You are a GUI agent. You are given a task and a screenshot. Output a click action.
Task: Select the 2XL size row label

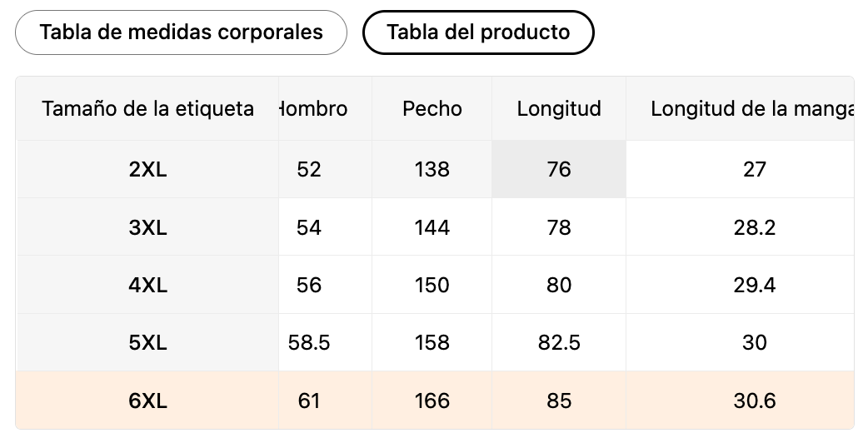[x=148, y=170]
